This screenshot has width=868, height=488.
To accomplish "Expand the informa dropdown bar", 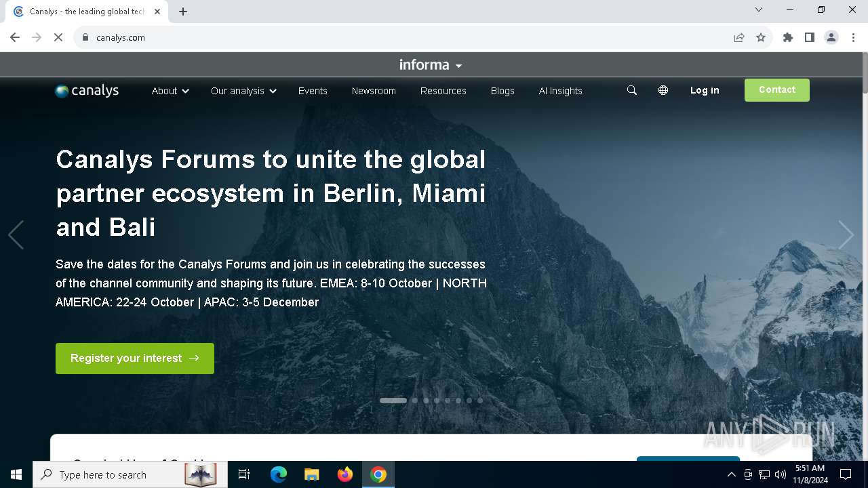I will pyautogui.click(x=431, y=65).
